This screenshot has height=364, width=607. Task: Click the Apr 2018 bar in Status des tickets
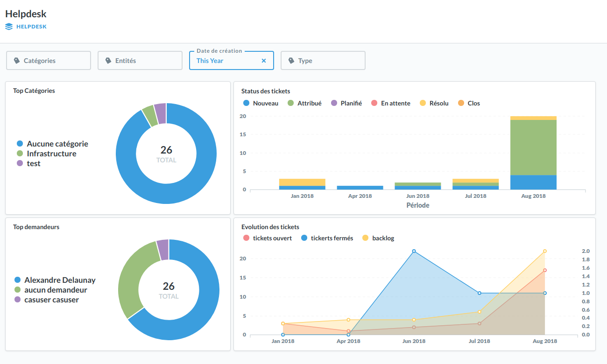[360, 188]
